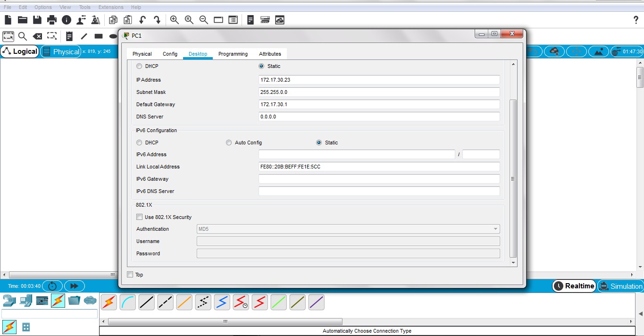Open the Options menu
Screen dimensions: 644x336
tap(43, 7)
